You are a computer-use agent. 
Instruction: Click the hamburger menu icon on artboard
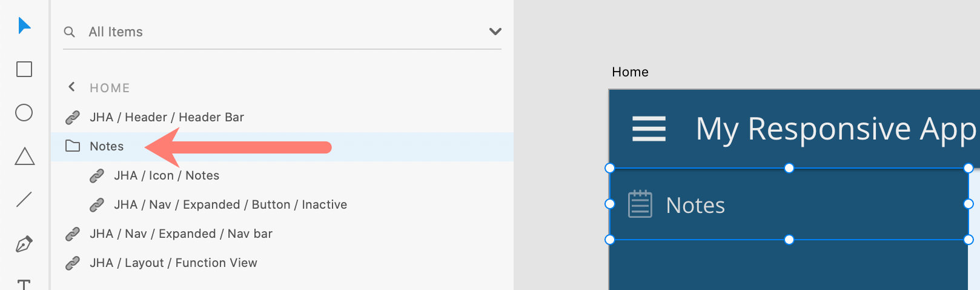click(x=649, y=129)
